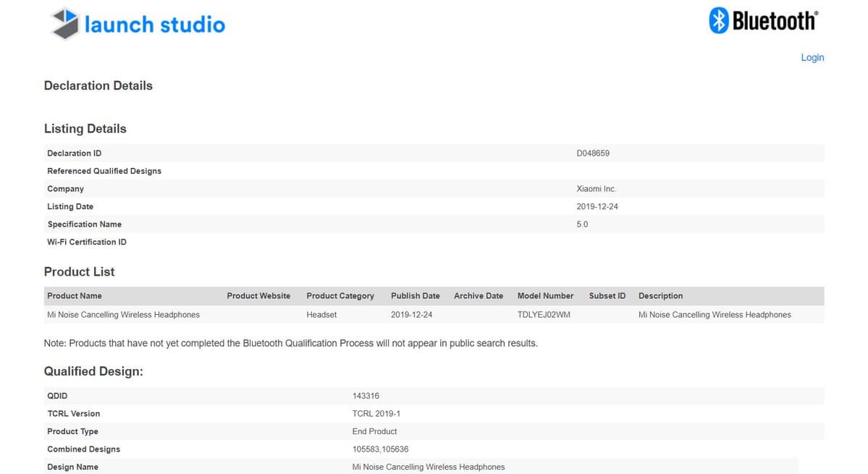868x474 pixels.
Task: Click the Model Number column header
Action: [x=545, y=296]
